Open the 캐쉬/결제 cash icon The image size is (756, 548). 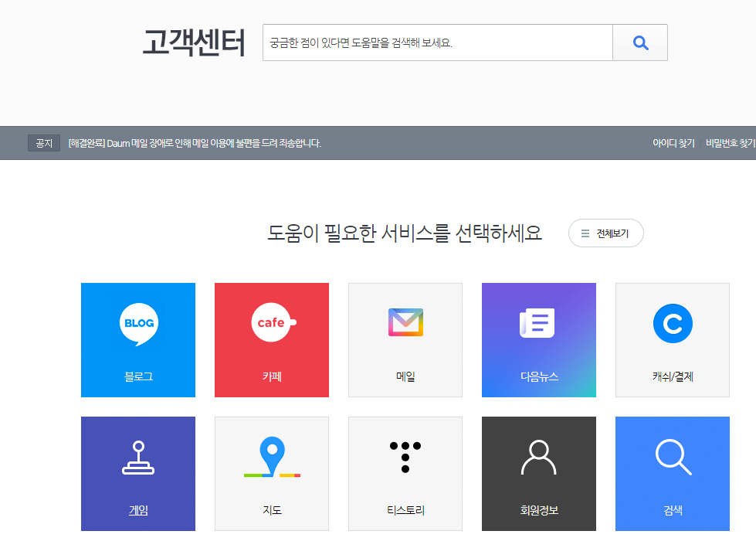tap(672, 323)
